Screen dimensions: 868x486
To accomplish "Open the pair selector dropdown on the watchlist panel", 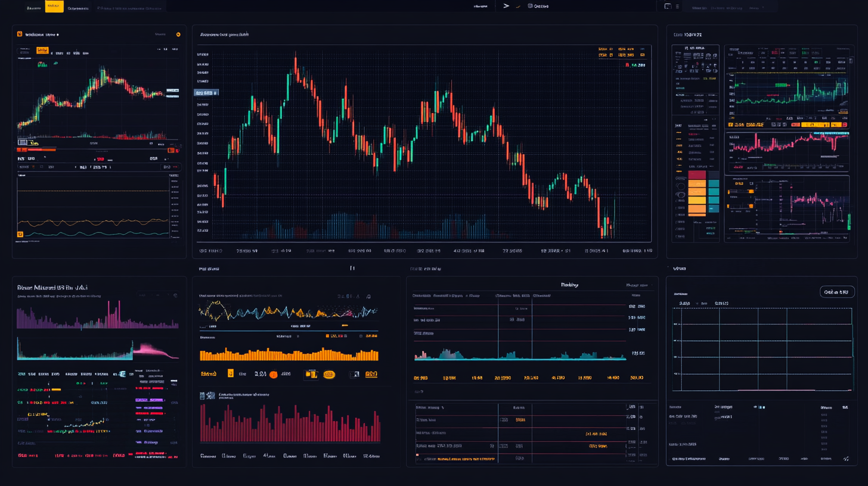I will point(57,35).
